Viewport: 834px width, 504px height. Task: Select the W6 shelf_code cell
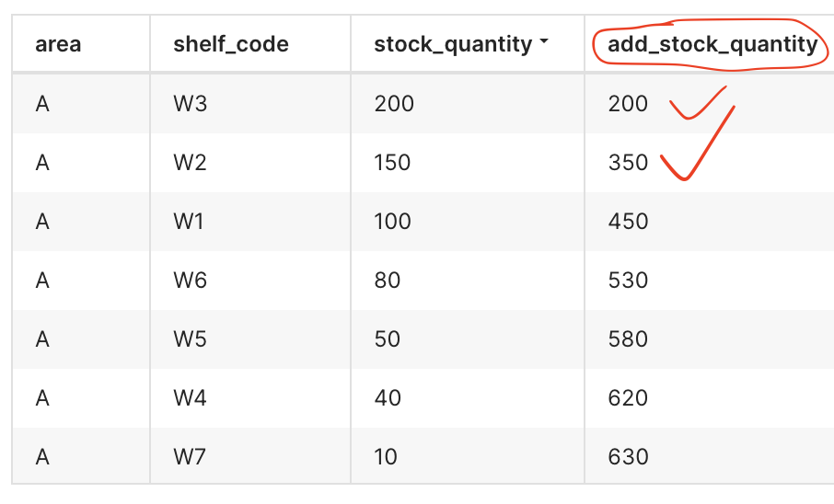click(x=191, y=281)
